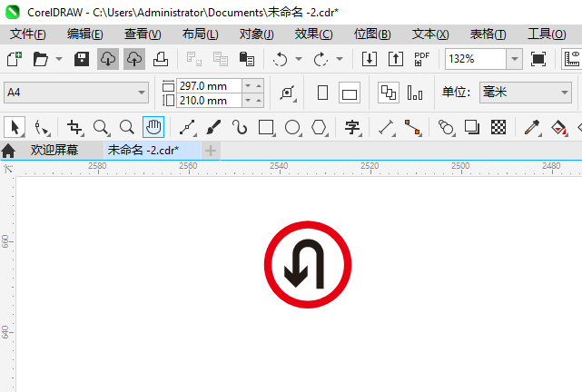
Task: Open the 查看(V) menu
Action: click(x=143, y=34)
